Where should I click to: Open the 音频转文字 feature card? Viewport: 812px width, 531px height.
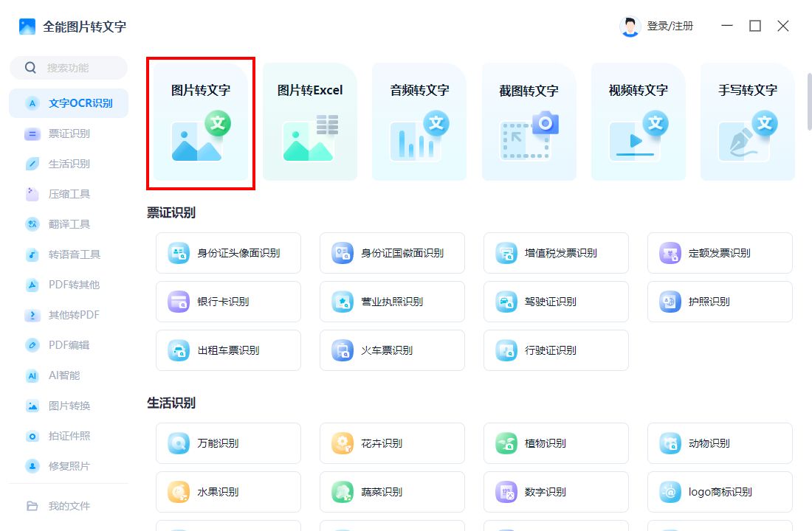point(419,122)
